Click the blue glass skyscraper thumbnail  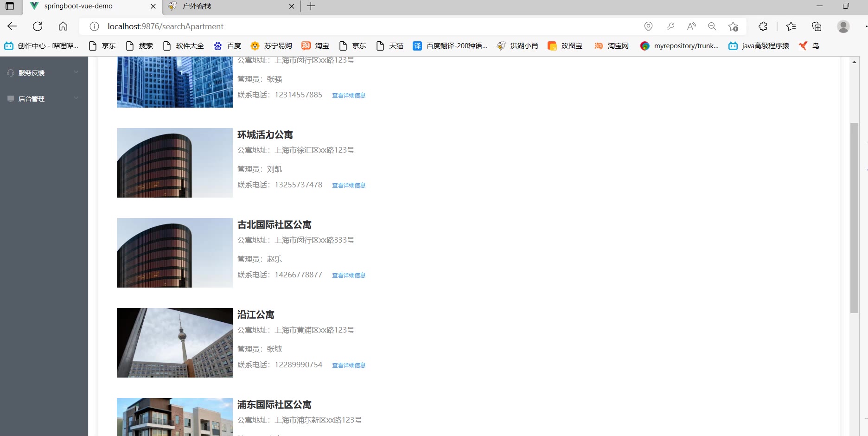[175, 82]
